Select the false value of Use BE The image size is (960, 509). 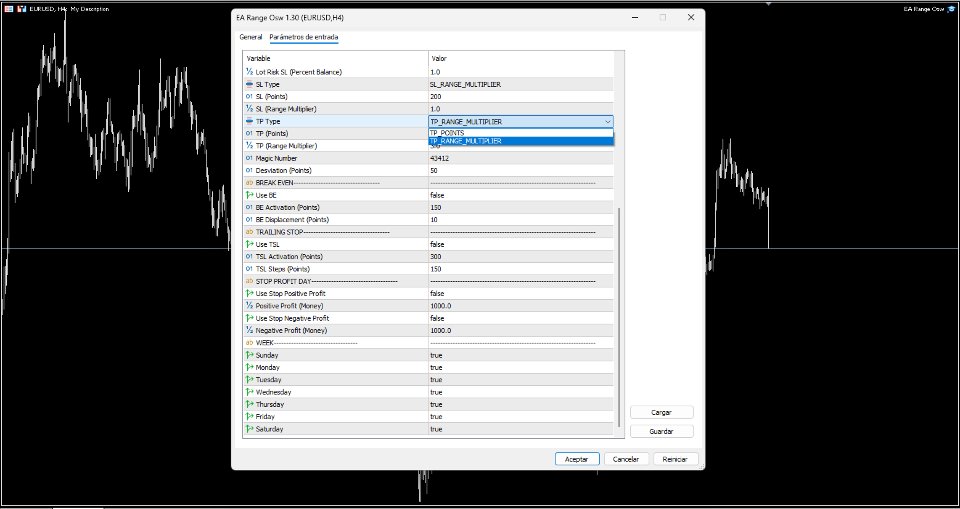(x=437, y=195)
